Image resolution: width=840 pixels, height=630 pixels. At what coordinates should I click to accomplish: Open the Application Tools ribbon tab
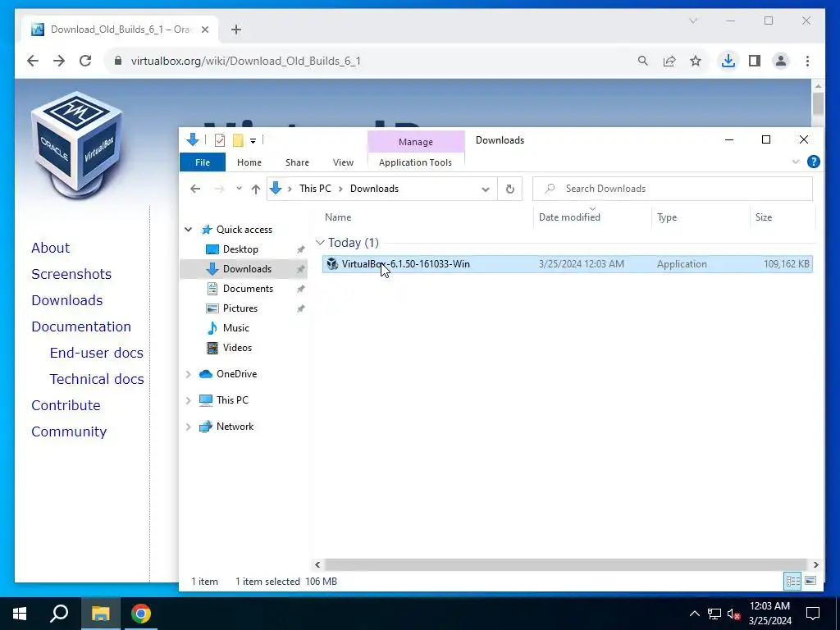tap(415, 162)
